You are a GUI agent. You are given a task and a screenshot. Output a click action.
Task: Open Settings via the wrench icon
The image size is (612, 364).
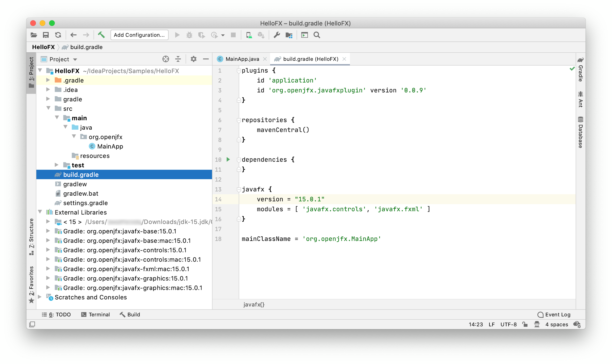[277, 35]
